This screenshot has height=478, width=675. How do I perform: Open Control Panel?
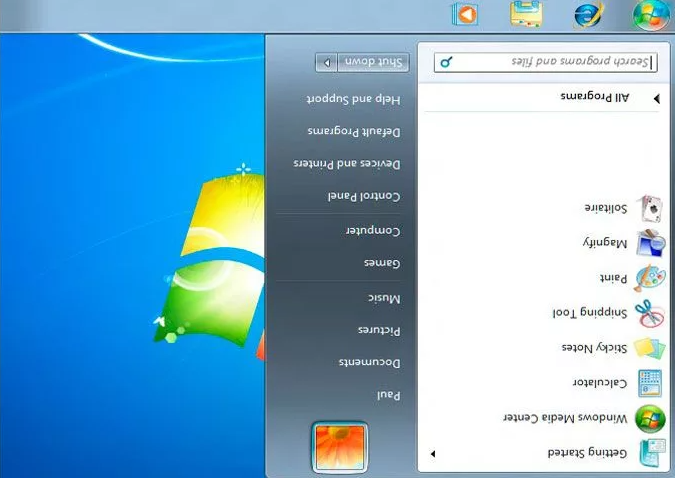click(364, 196)
